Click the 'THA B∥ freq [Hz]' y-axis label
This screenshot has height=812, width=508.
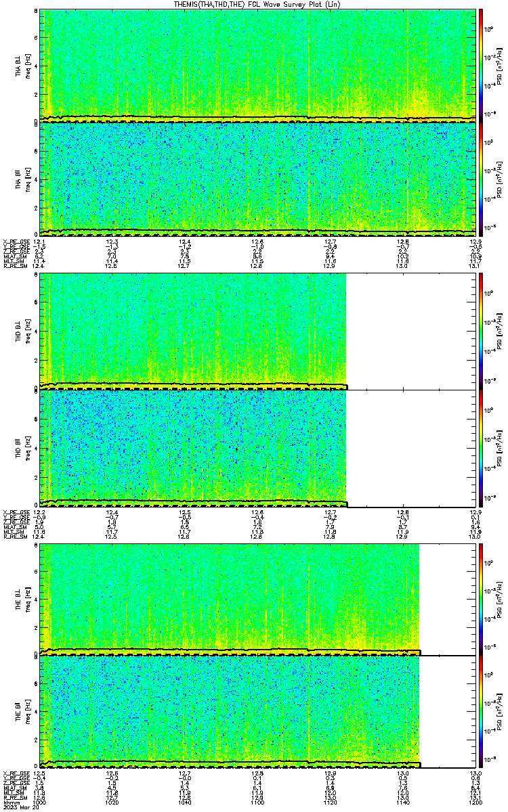point(22,179)
